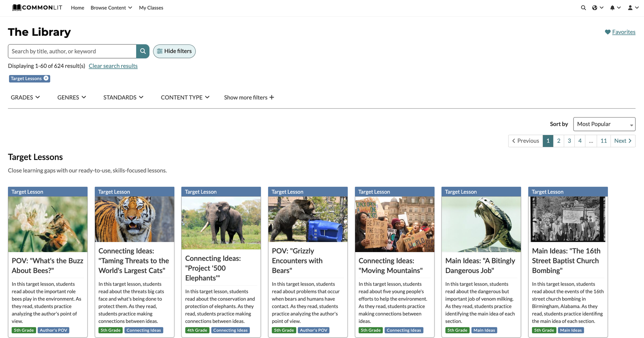Click Author's POV tag on Bees lesson

[x=53, y=330]
